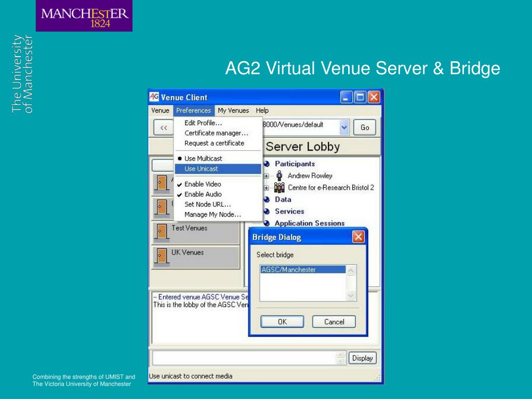Screen dimensions: 532x399
Task: Open the Venue menu
Action: click(x=160, y=110)
